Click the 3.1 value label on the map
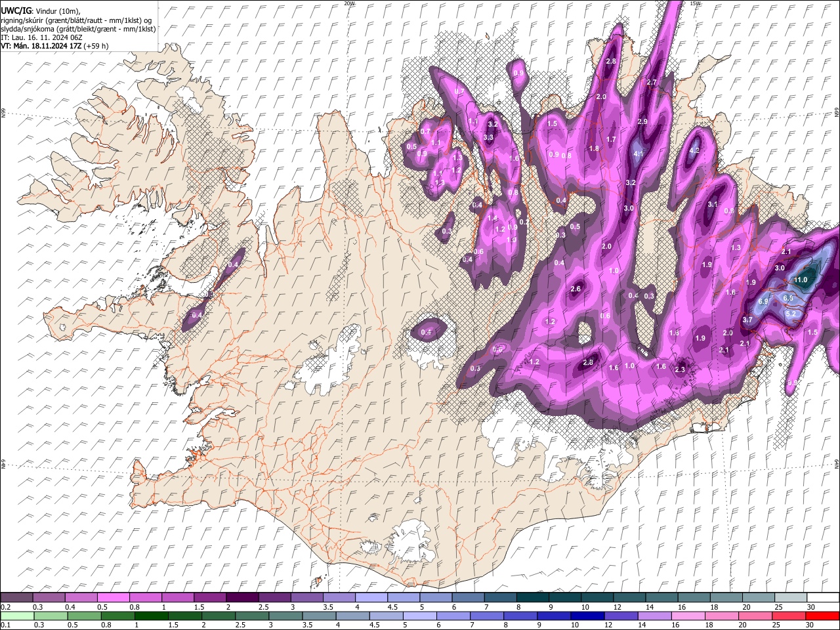840x630 pixels. coord(713,204)
